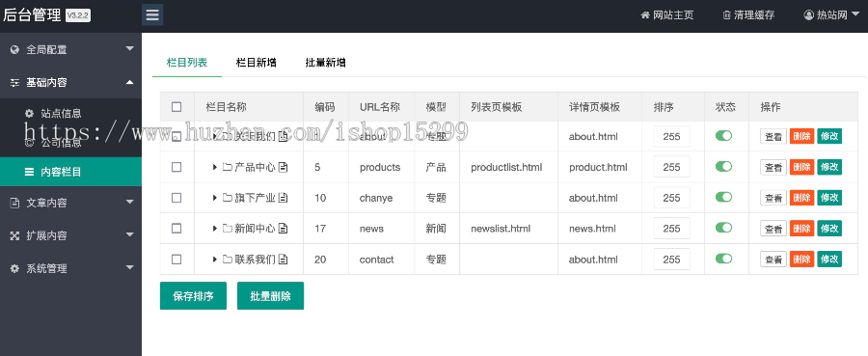Click page icon after 关于我们
Image resolution: width=868 pixels, height=356 pixels.
(x=283, y=136)
